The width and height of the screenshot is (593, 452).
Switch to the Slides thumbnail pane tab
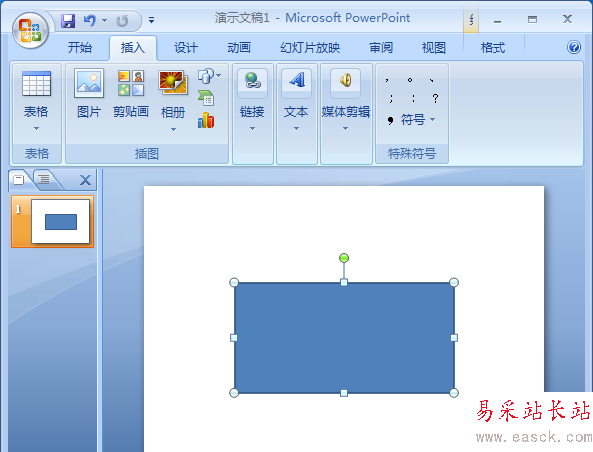[x=19, y=179]
